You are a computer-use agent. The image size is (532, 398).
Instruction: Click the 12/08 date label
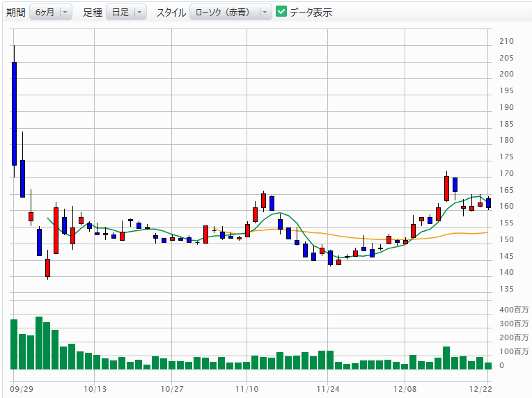pyautogui.click(x=405, y=388)
